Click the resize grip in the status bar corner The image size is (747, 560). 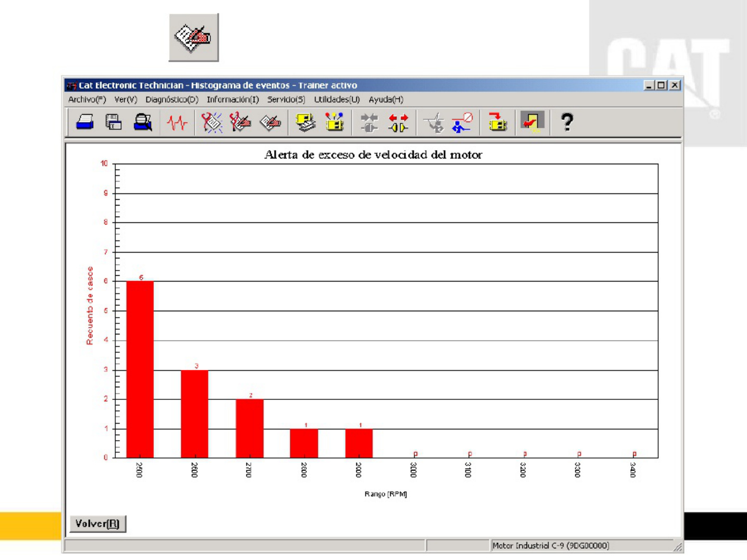tap(678, 547)
